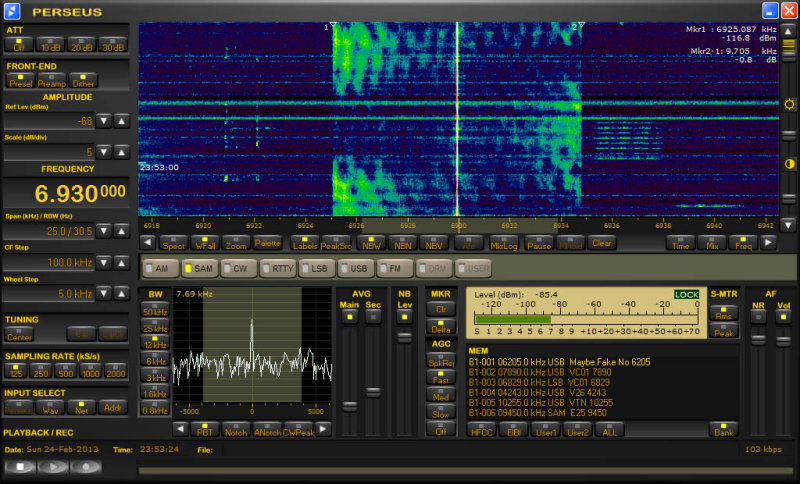
Task: Select the SAM demodulation mode
Action: [199, 268]
